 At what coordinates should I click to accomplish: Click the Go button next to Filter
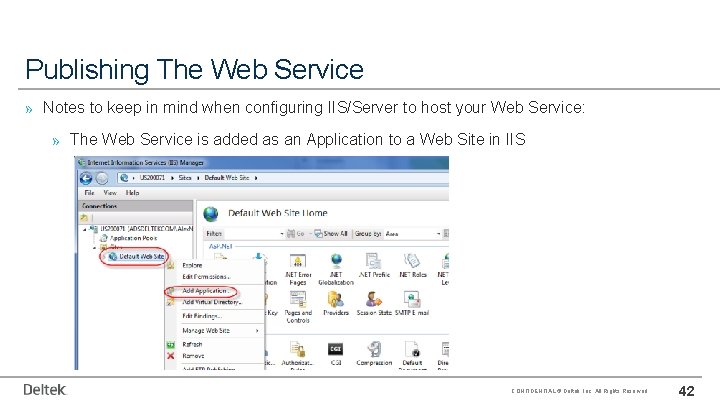point(296,234)
